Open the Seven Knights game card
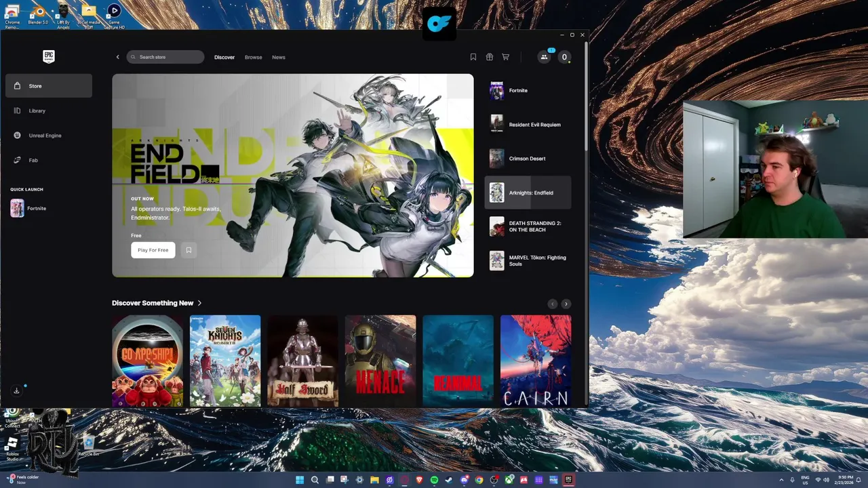This screenshot has width=868, height=488. (x=225, y=361)
